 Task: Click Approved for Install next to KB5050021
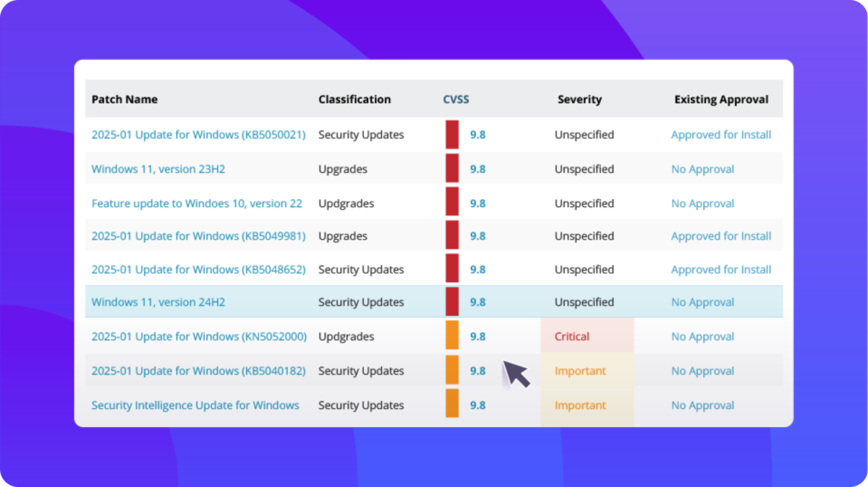click(x=721, y=135)
